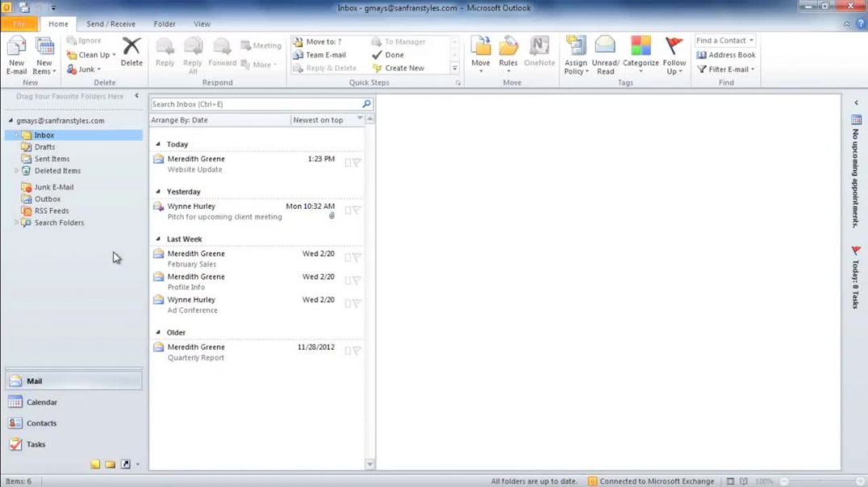Open the Address Book
This screenshot has width=868, height=487.
click(x=726, y=55)
